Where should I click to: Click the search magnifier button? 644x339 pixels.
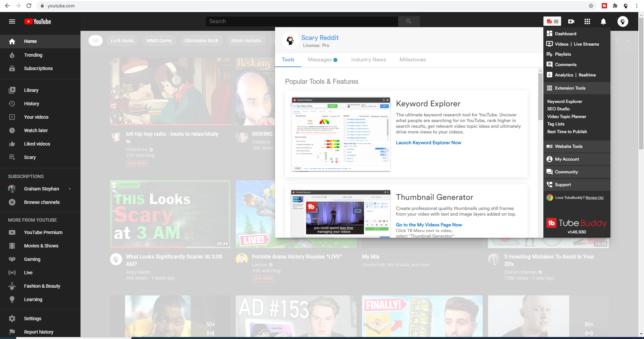[409, 21]
